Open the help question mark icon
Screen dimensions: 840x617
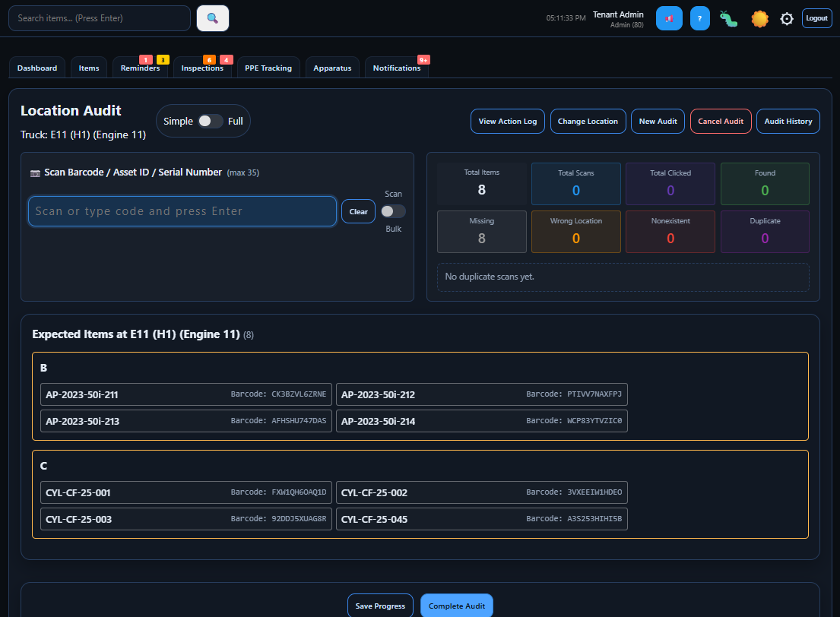click(699, 18)
